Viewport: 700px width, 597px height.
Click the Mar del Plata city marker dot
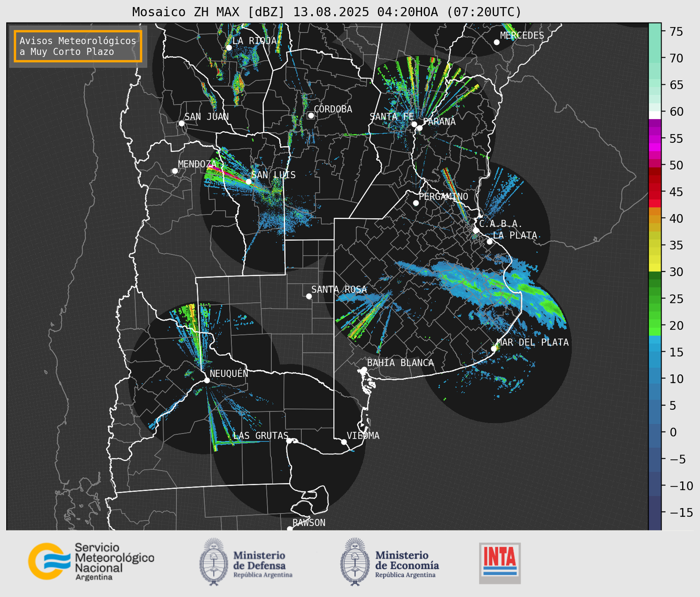click(494, 349)
